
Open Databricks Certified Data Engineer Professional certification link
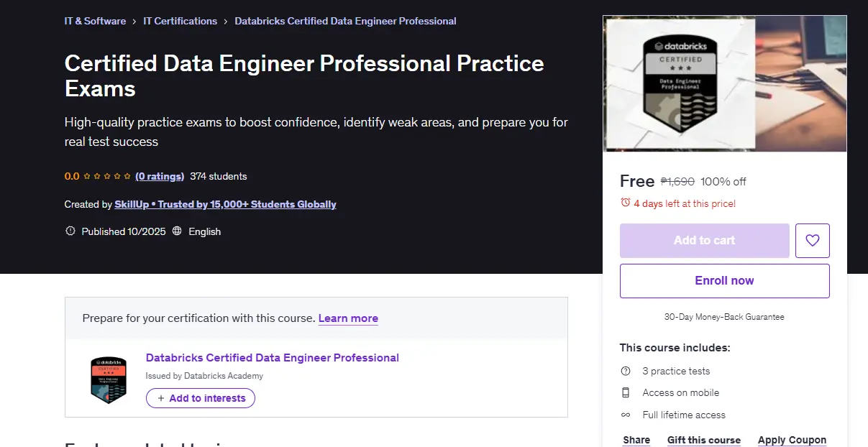[x=273, y=358]
